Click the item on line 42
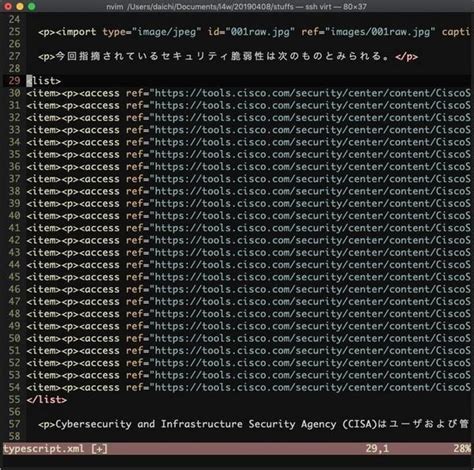 pyautogui.click(x=248, y=240)
